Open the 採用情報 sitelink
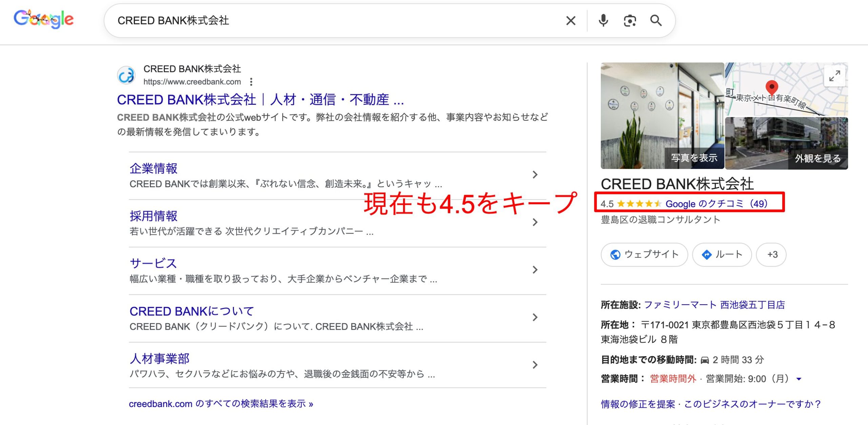 [x=154, y=216]
